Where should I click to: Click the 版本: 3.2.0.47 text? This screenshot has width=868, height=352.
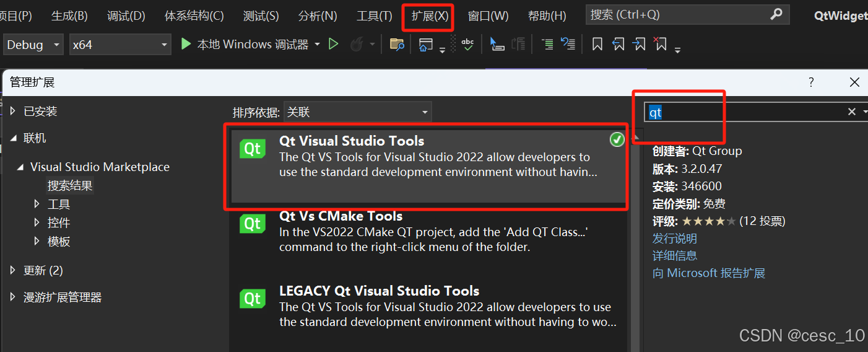[687, 169]
